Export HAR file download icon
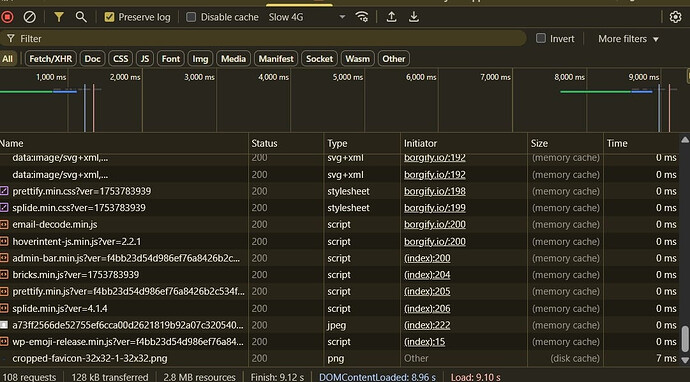 pos(414,17)
